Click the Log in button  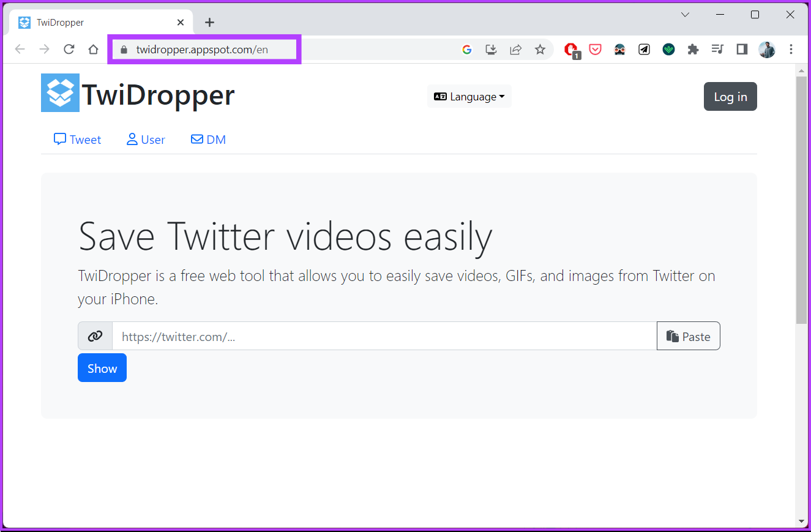coord(730,96)
